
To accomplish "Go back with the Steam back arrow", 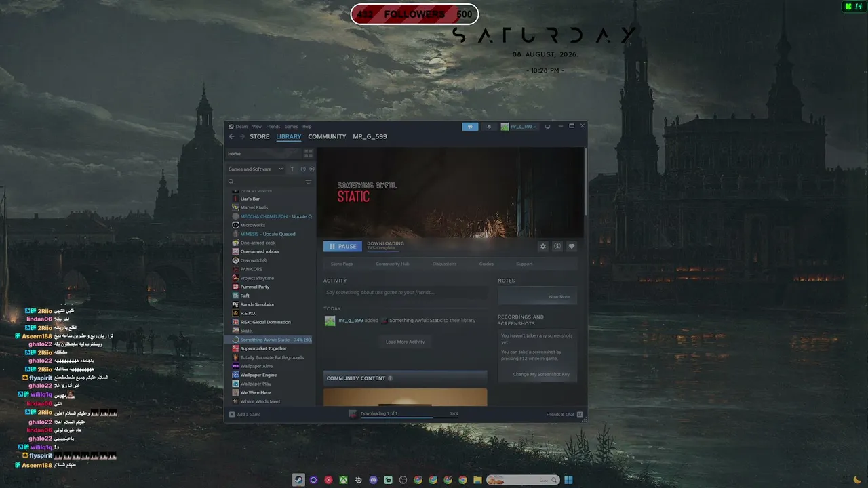I will (231, 136).
